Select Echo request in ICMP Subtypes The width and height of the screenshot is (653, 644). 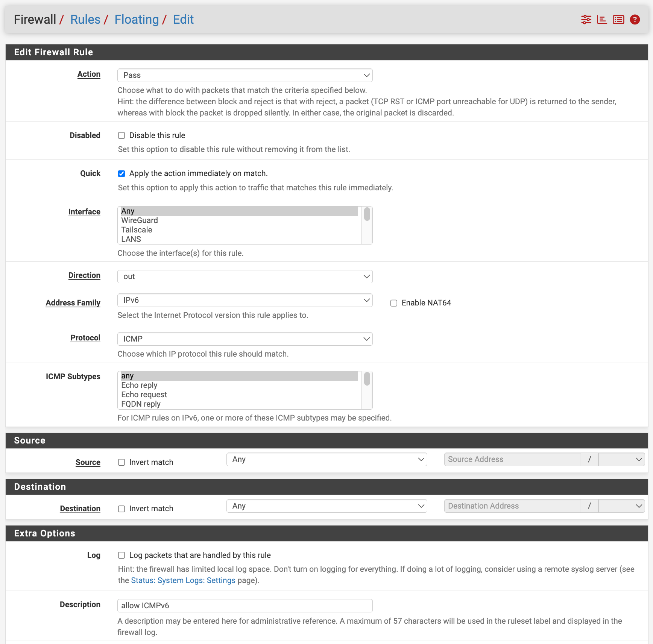click(x=144, y=395)
